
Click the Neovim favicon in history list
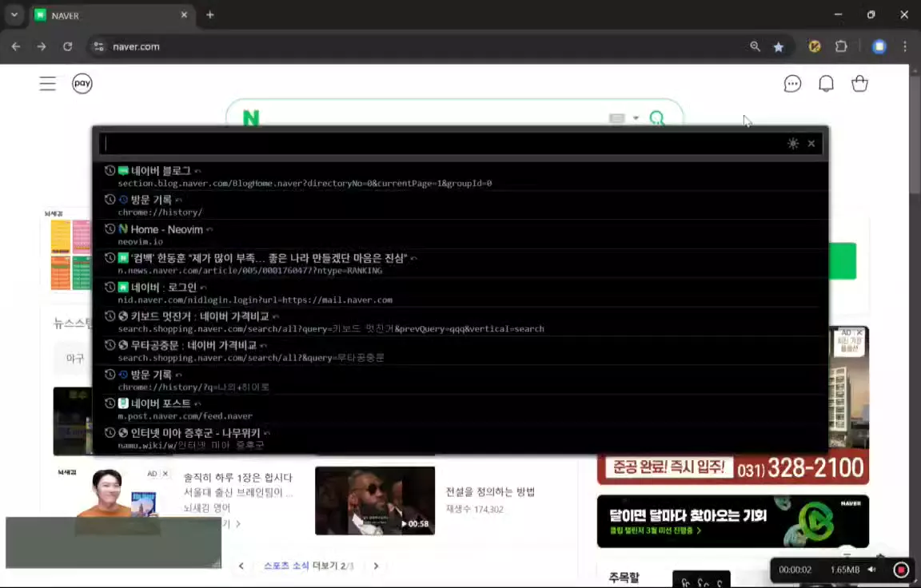[123, 228]
